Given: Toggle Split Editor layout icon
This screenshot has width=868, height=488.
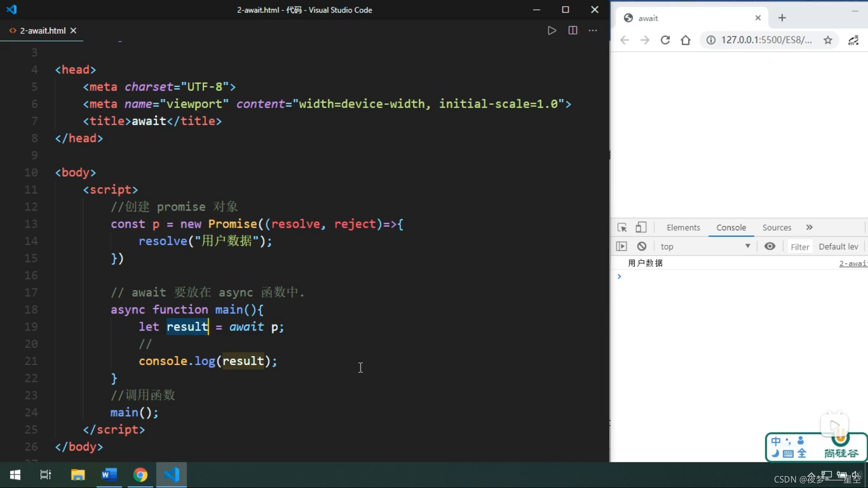Looking at the screenshot, I should (572, 30).
